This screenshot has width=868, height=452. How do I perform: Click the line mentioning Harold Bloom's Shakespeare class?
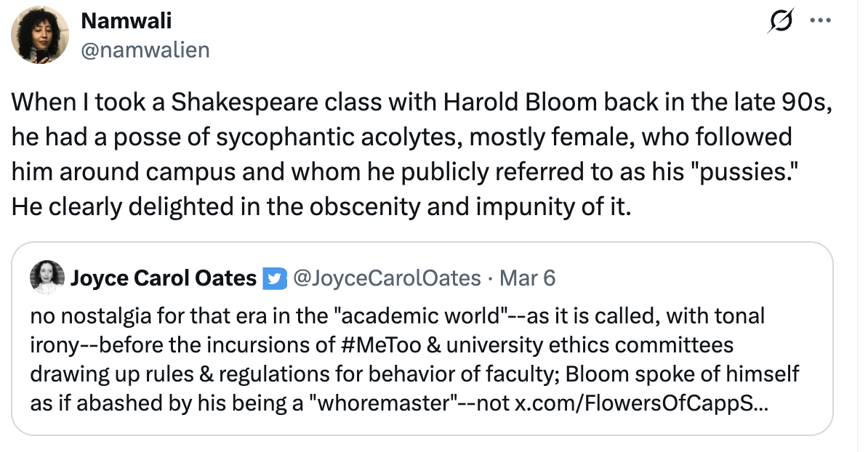coord(422,102)
